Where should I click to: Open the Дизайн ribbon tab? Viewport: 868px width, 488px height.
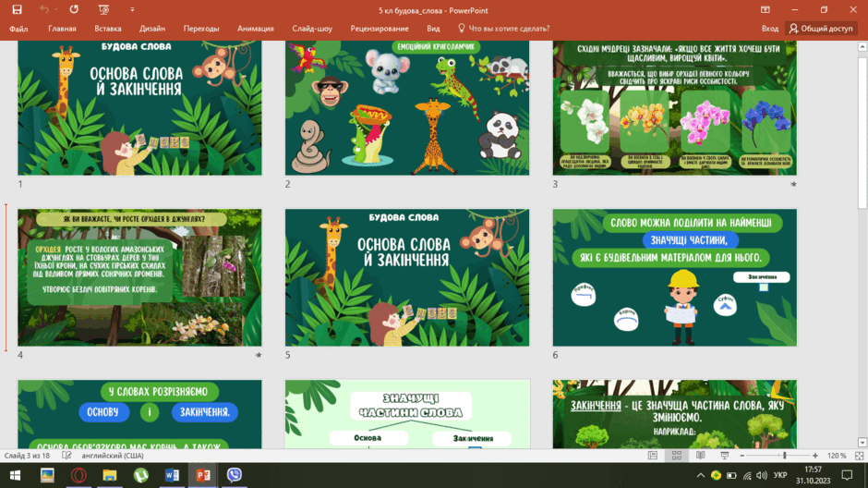pos(152,29)
